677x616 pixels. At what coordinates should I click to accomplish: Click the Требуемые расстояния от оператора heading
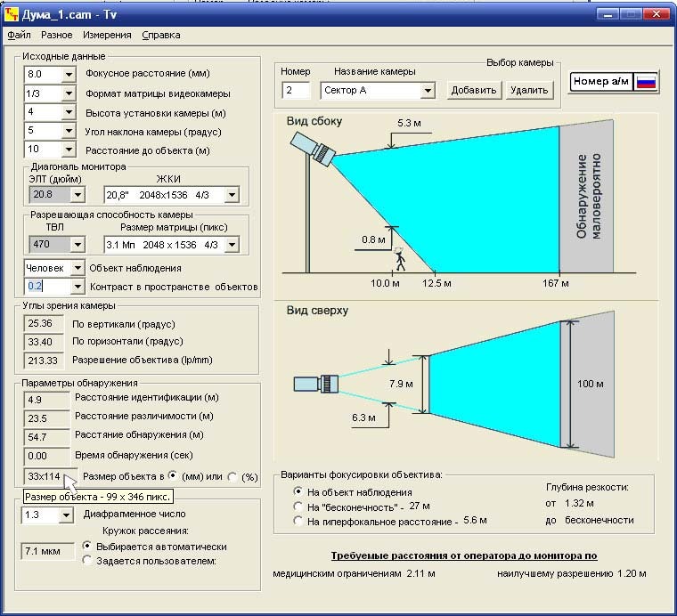[x=464, y=555]
